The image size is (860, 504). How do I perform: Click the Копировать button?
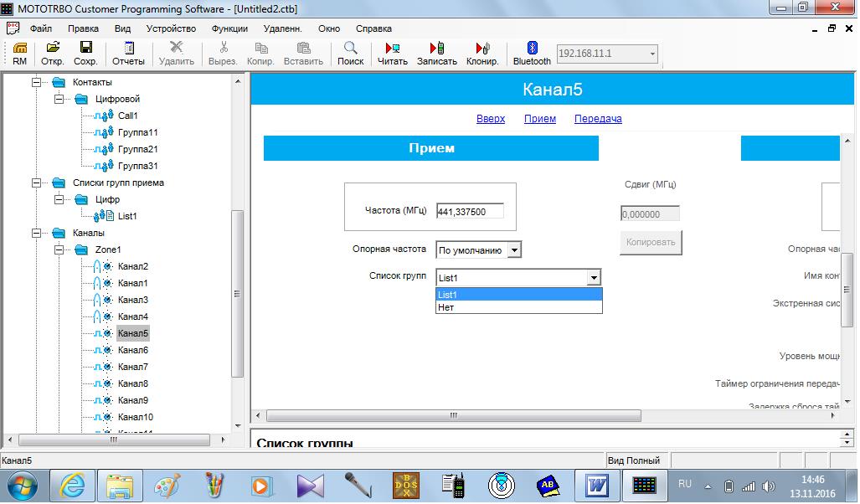click(x=651, y=243)
